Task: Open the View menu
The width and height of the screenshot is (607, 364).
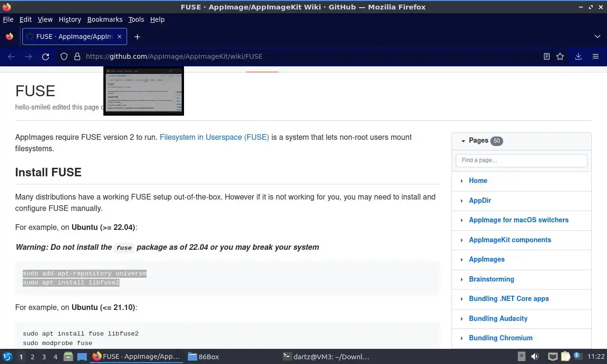Action: (x=45, y=19)
